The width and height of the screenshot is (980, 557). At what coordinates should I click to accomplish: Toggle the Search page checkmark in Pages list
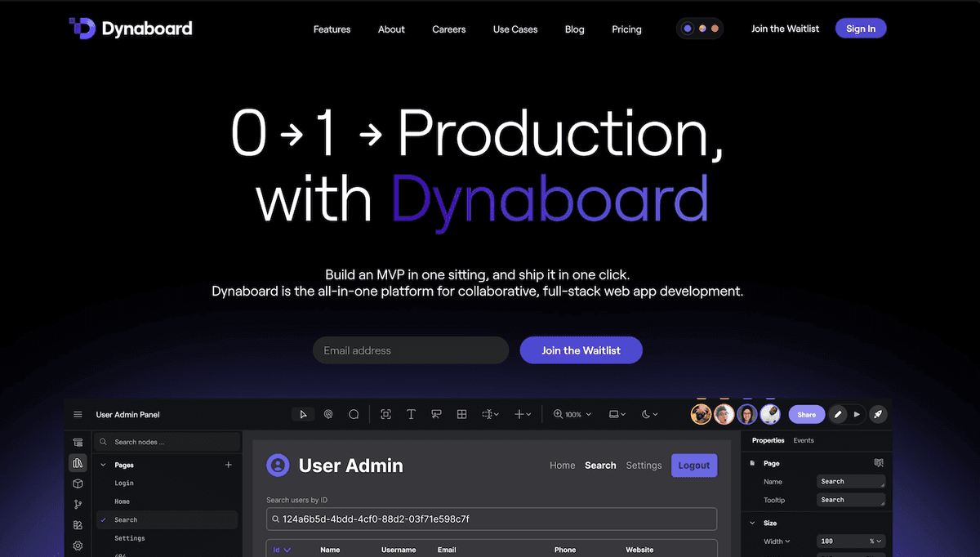tap(103, 519)
